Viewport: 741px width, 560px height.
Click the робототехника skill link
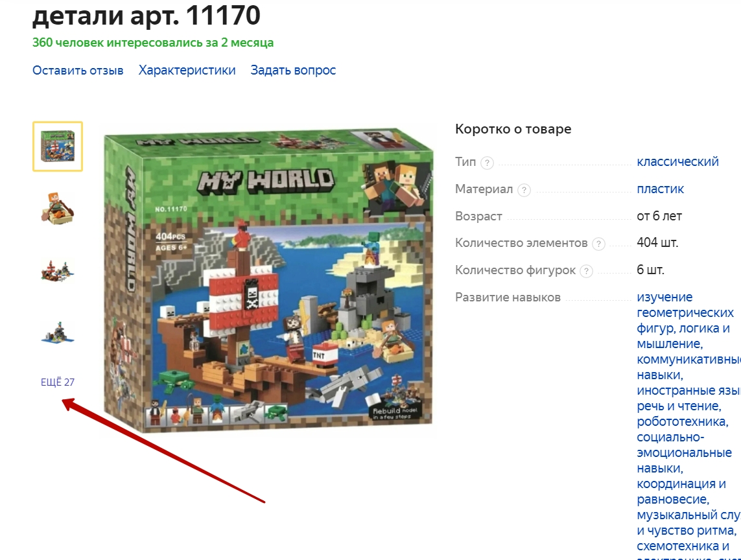tap(683, 421)
